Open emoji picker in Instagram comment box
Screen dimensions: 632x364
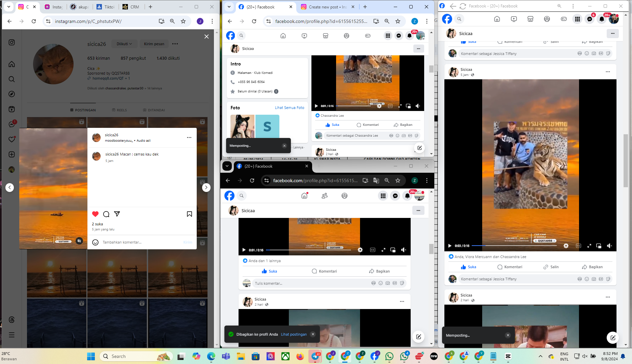click(x=95, y=242)
